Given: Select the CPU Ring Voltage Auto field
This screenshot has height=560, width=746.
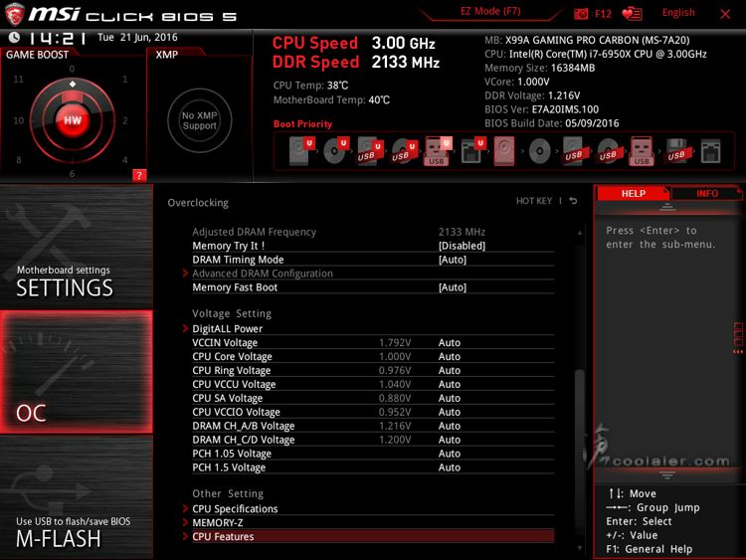Looking at the screenshot, I should 450,370.
